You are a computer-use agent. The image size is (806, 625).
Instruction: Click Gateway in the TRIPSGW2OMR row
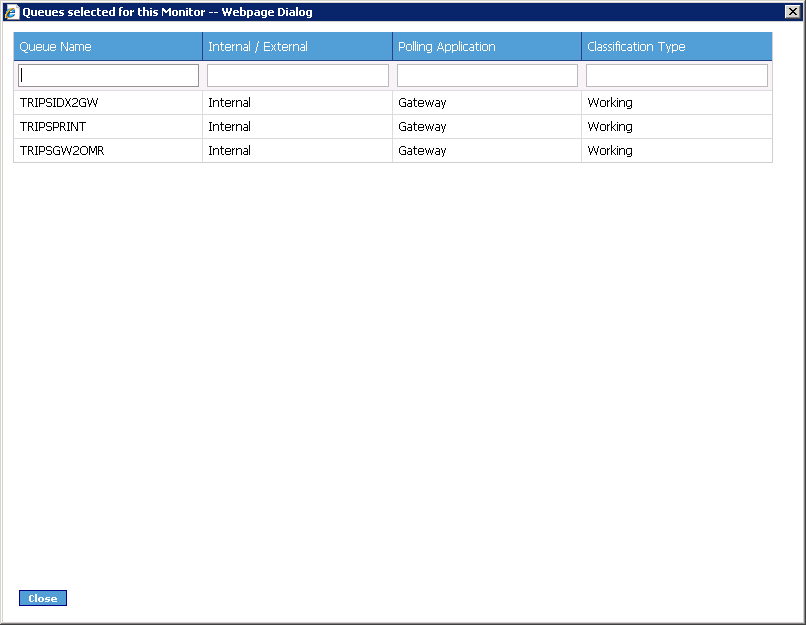(422, 151)
